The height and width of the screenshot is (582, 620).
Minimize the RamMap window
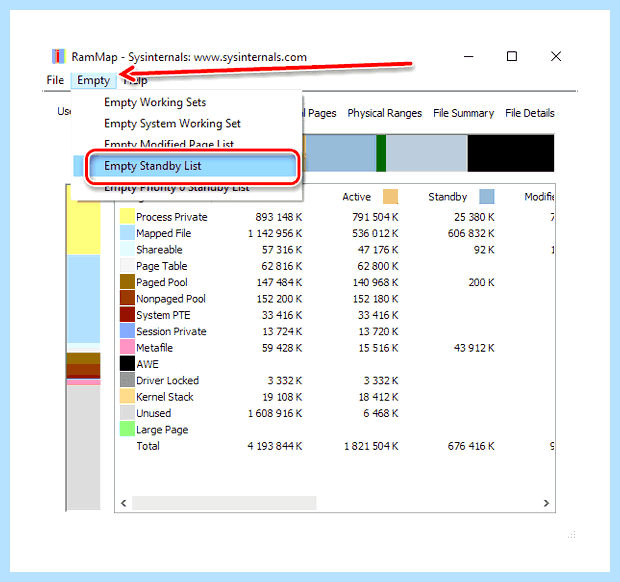[469, 57]
